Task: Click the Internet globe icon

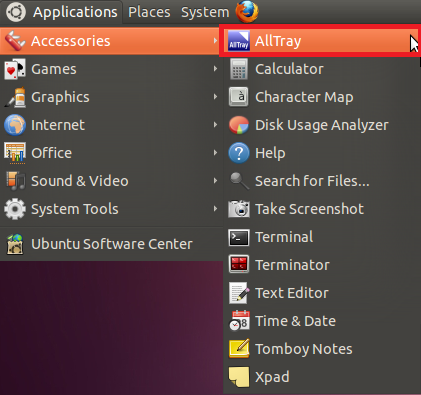Action: [15, 125]
